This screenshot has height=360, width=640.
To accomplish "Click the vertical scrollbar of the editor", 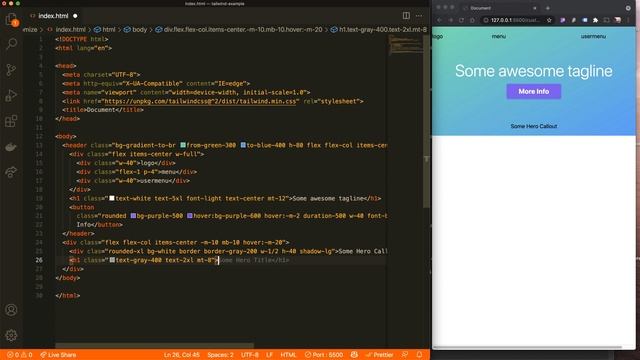I will click(427, 122).
